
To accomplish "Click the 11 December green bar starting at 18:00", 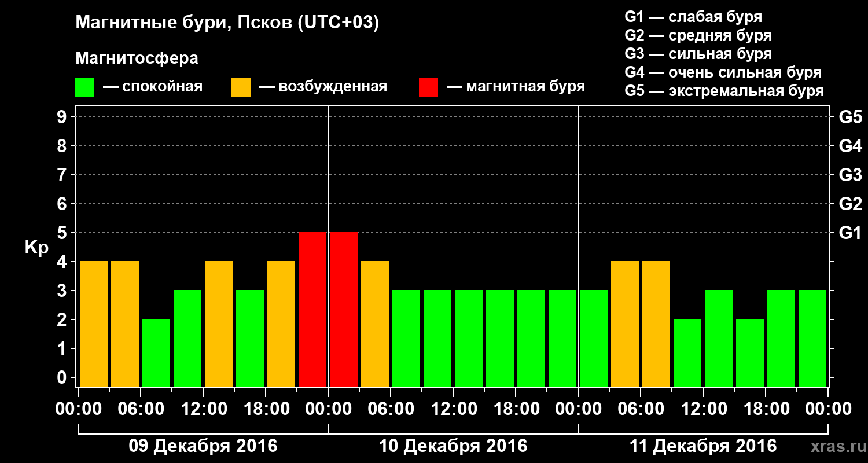I will pos(781,339).
